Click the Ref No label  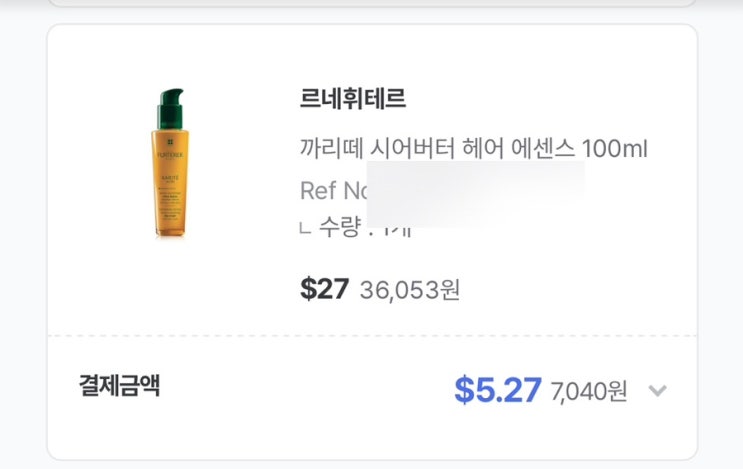tap(328, 189)
